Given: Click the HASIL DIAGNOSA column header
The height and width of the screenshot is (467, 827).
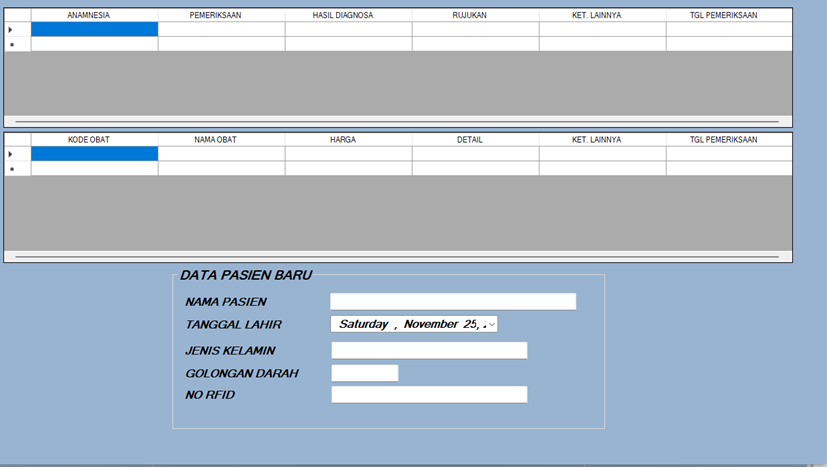Looking at the screenshot, I should tap(348, 16).
